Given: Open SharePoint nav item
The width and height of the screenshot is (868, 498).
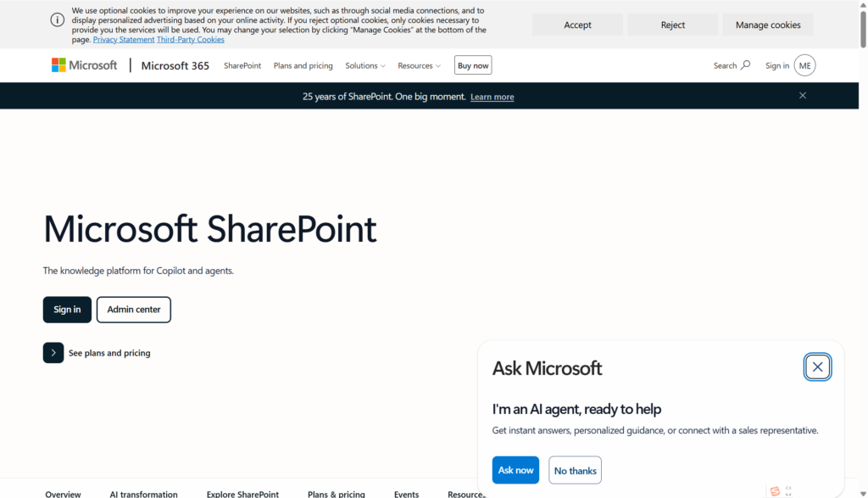Looking at the screenshot, I should (242, 65).
